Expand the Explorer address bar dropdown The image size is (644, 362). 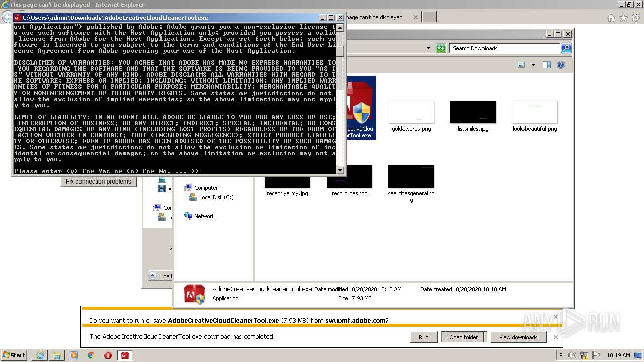click(x=428, y=48)
